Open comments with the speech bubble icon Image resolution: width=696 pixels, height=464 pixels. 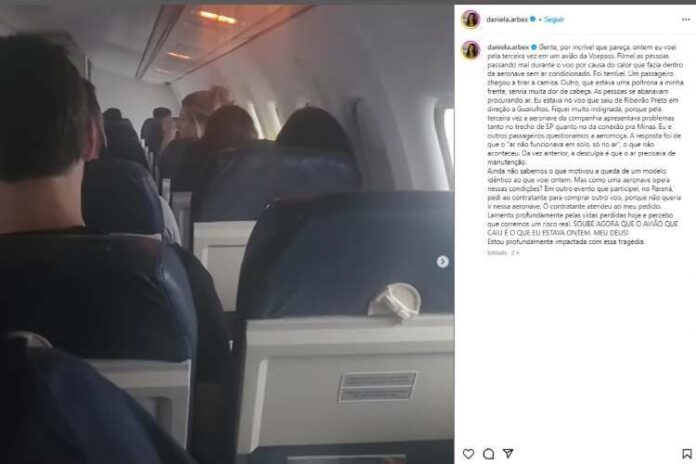488,453
